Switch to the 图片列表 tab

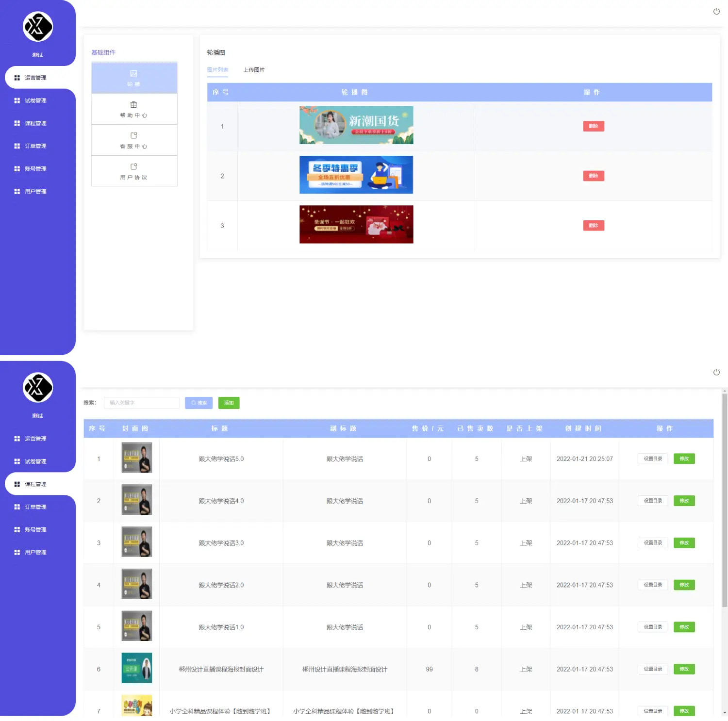217,70
